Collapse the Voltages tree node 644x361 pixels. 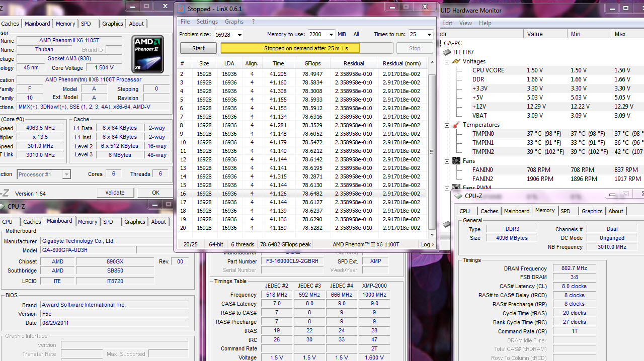coord(447,61)
